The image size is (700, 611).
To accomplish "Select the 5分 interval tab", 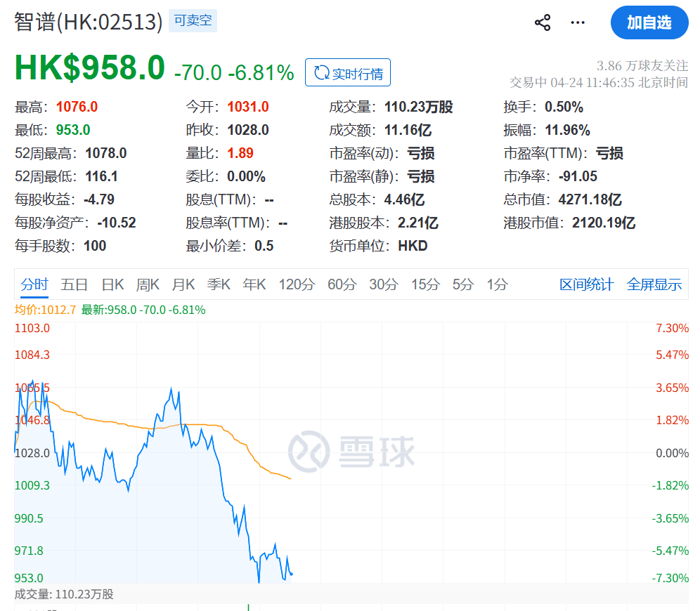I will 463,284.
